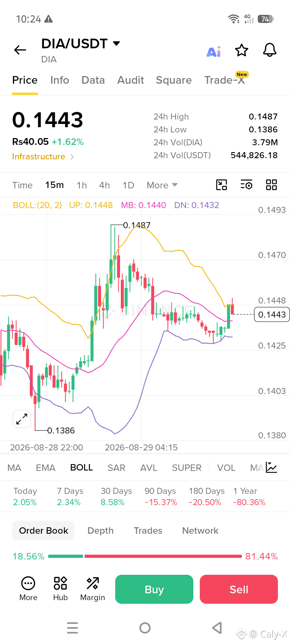Select Time chart interval
Viewport: 290px width, 644px height.
pos(22,185)
